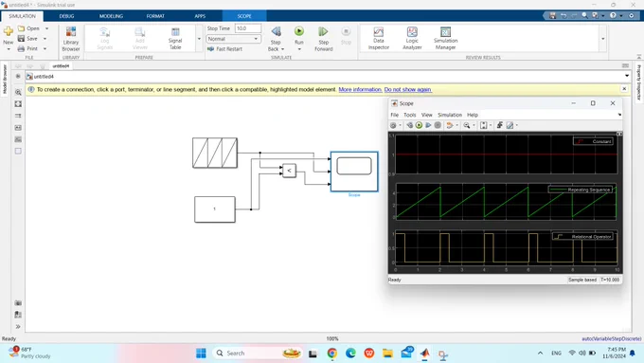Click the Scope window stop button
Image resolution: width=644 pixels, height=363 pixels.
[438, 125]
